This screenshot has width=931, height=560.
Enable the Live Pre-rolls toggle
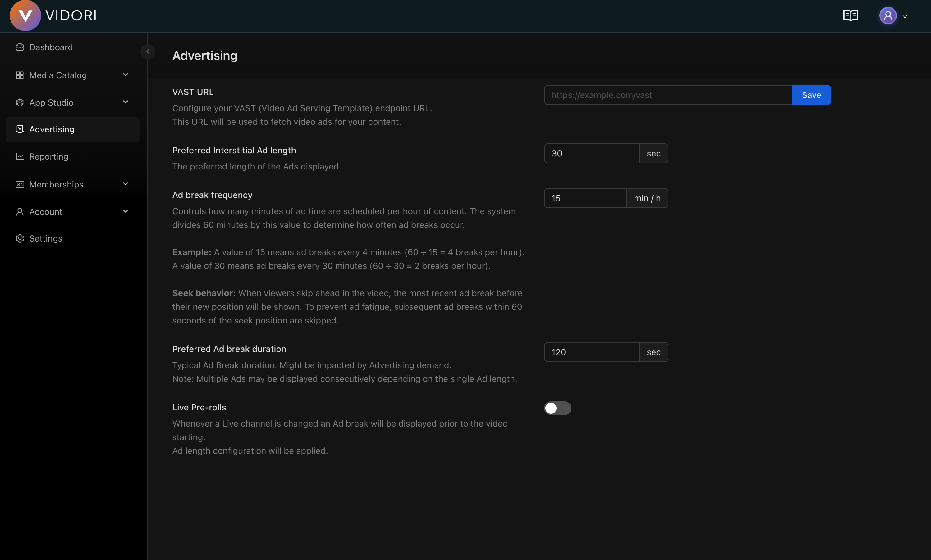click(557, 408)
